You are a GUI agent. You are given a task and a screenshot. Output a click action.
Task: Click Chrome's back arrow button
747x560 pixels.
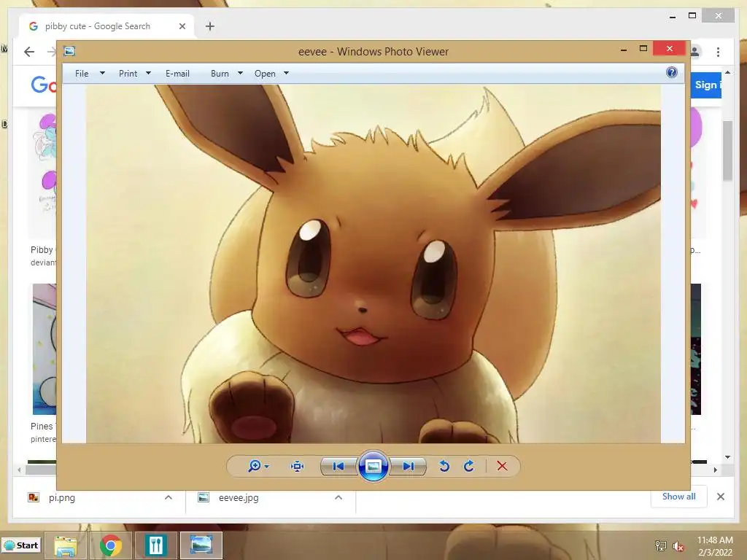pos(29,52)
